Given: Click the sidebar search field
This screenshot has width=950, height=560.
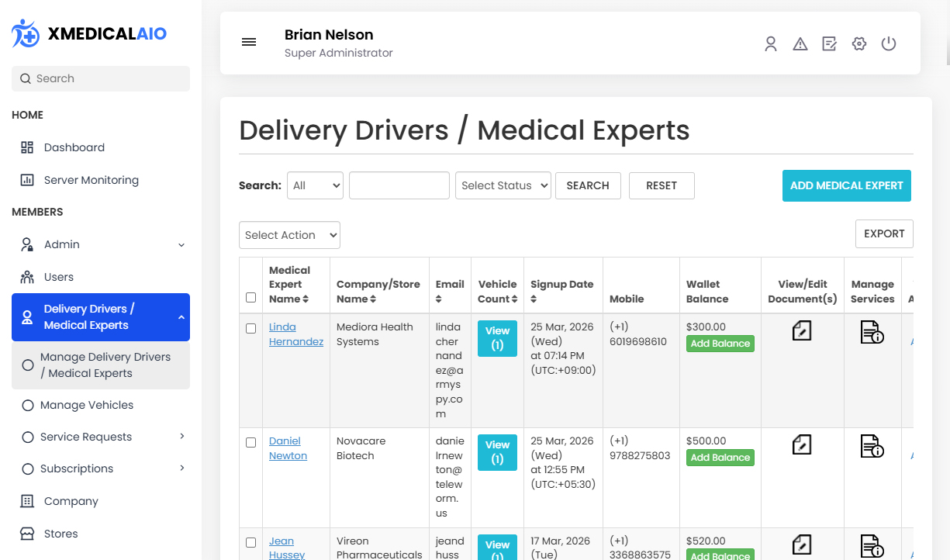Looking at the screenshot, I should (100, 78).
